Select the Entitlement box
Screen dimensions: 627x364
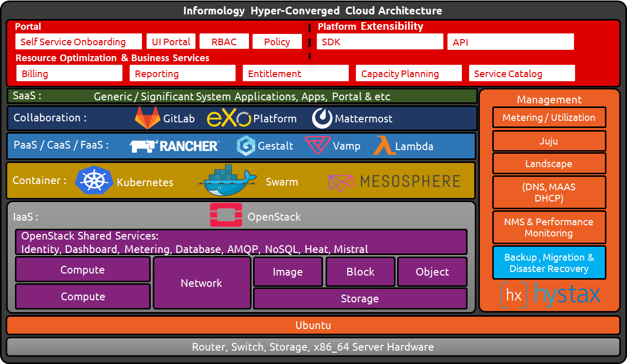[296, 74]
